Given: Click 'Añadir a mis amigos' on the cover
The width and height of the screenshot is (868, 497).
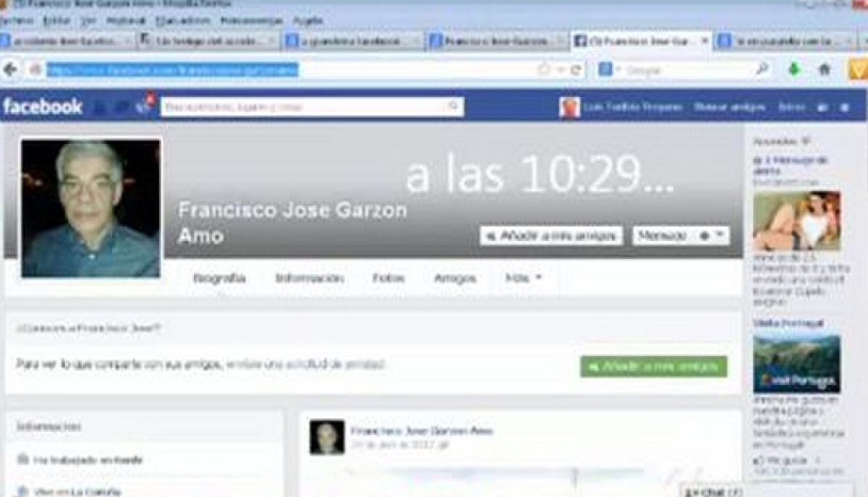Looking at the screenshot, I should (x=551, y=236).
